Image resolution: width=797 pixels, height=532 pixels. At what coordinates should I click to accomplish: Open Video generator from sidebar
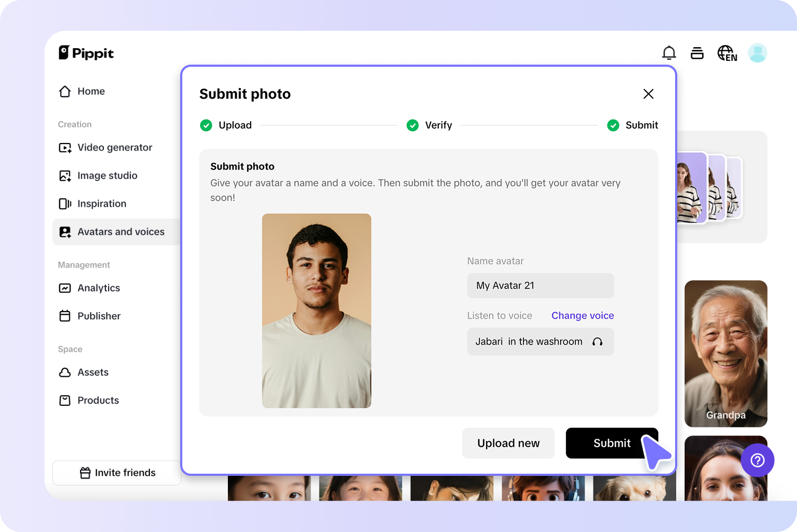click(114, 147)
